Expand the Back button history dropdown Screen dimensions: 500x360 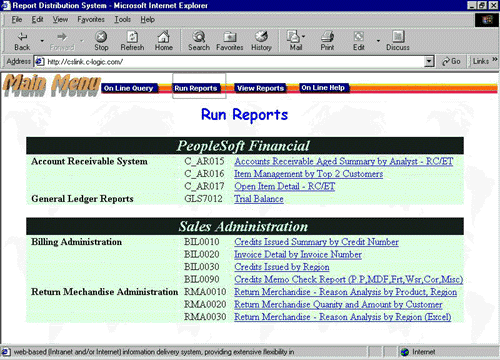click(42, 41)
